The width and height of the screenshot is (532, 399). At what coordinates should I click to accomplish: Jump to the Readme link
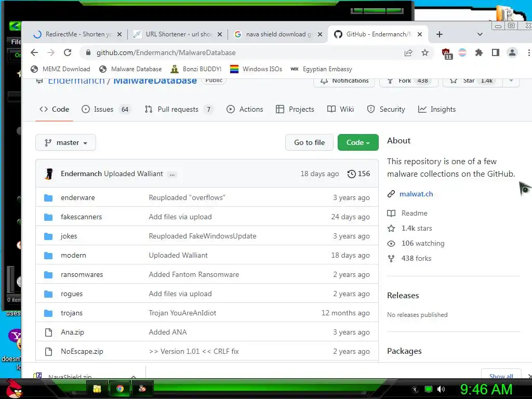[407, 213]
